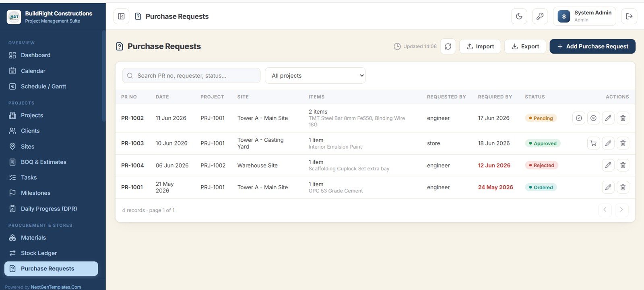Edit PR-1002 with the pencil icon

(608, 118)
